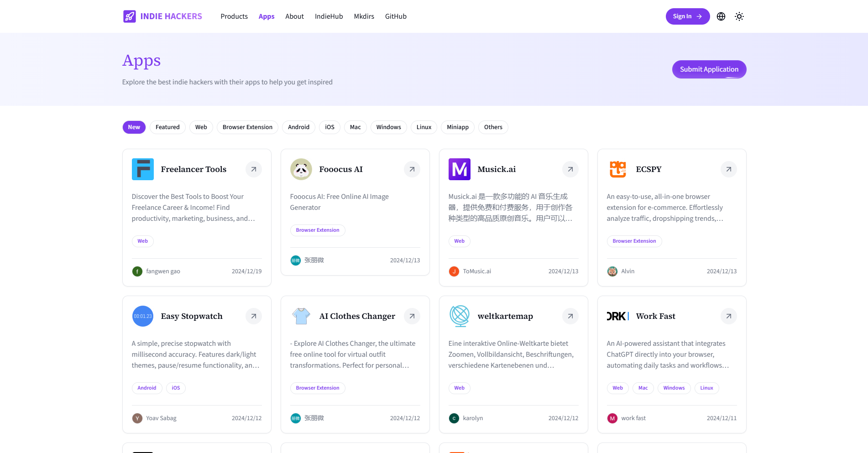Open the GitHub nav link

pyautogui.click(x=396, y=16)
